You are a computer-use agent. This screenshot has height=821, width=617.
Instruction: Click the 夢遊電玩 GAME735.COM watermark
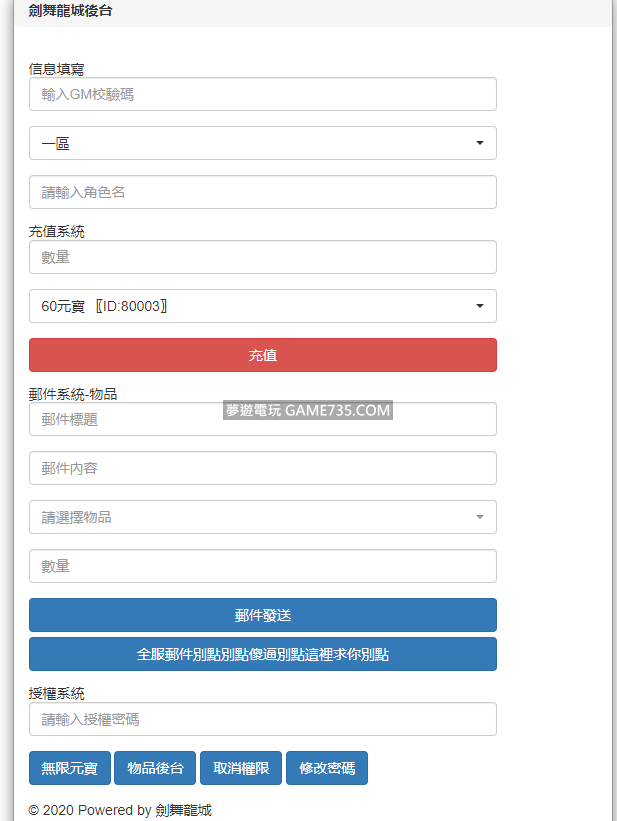pos(307,410)
